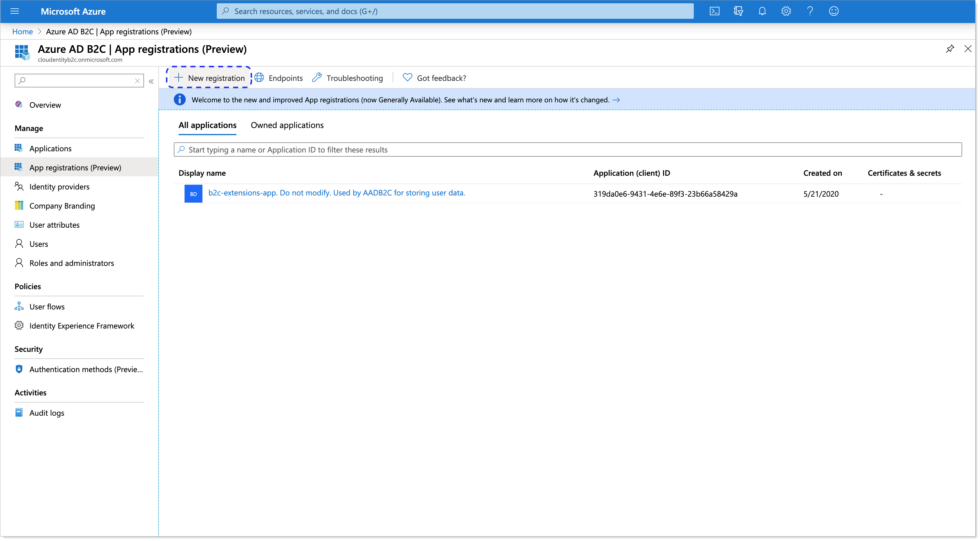Open the b2c-extensions-app registration link
This screenshot has width=980, height=541.
(x=337, y=193)
